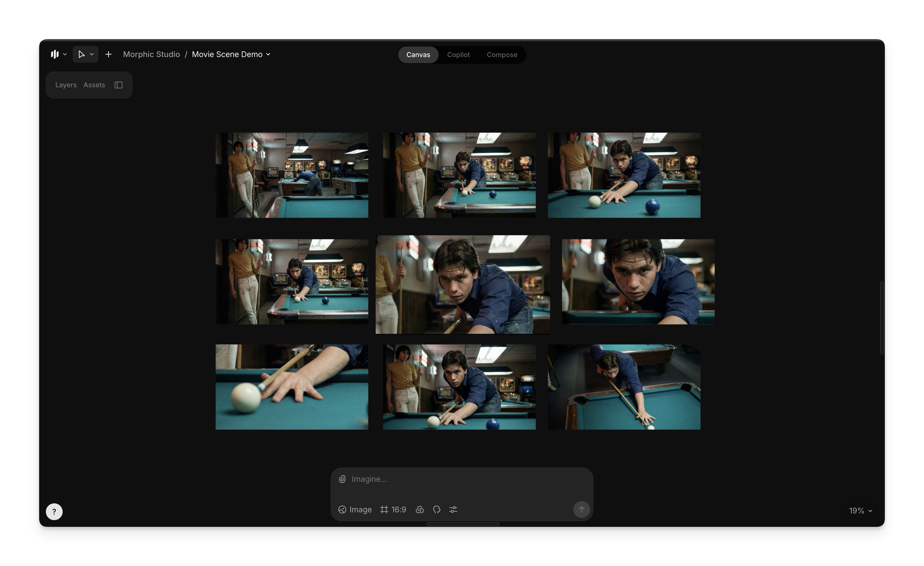Viewport: 924px width, 566px height.
Task: Click the Morphic logo icon
Action: (x=55, y=54)
